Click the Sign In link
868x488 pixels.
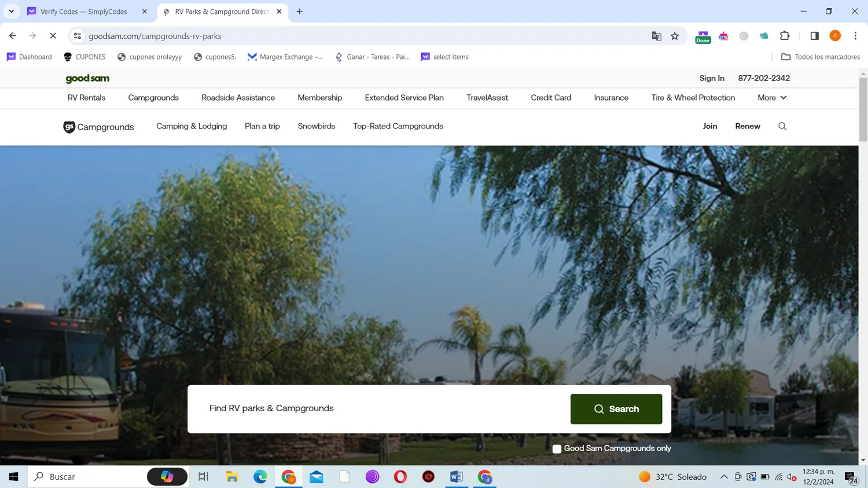(x=712, y=78)
